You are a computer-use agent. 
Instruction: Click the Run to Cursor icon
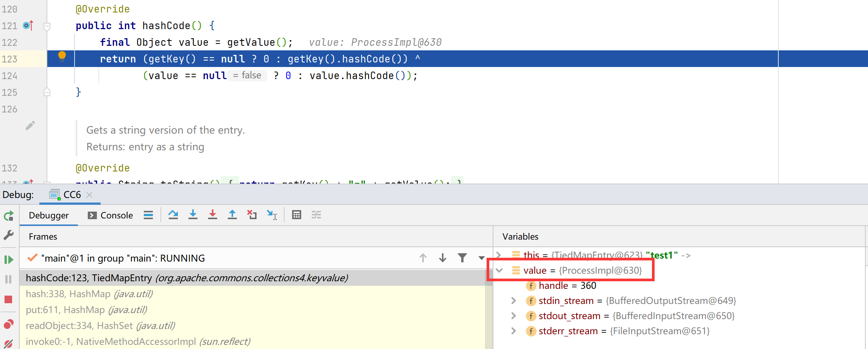point(272,215)
